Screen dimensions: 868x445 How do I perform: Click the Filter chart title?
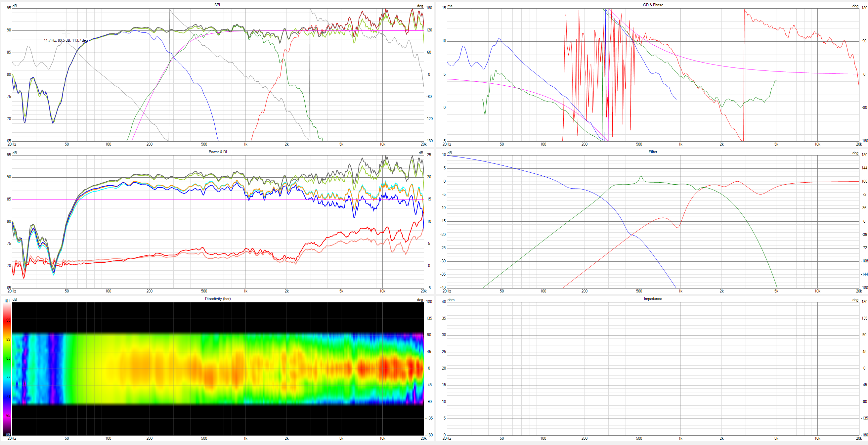(653, 152)
